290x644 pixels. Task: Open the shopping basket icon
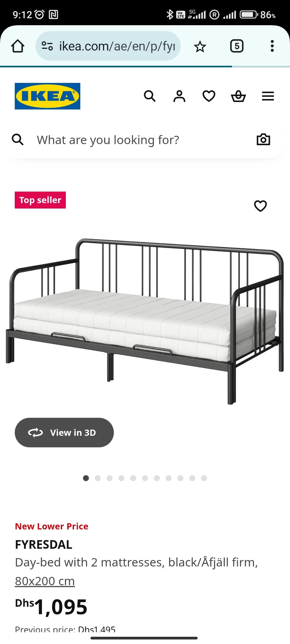[238, 96]
